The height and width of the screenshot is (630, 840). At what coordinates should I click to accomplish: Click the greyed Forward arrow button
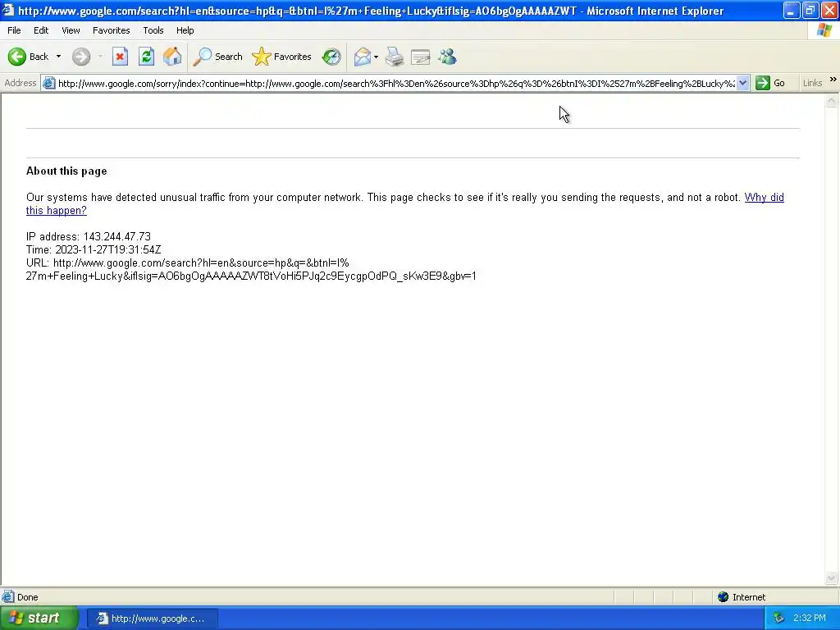coord(81,57)
